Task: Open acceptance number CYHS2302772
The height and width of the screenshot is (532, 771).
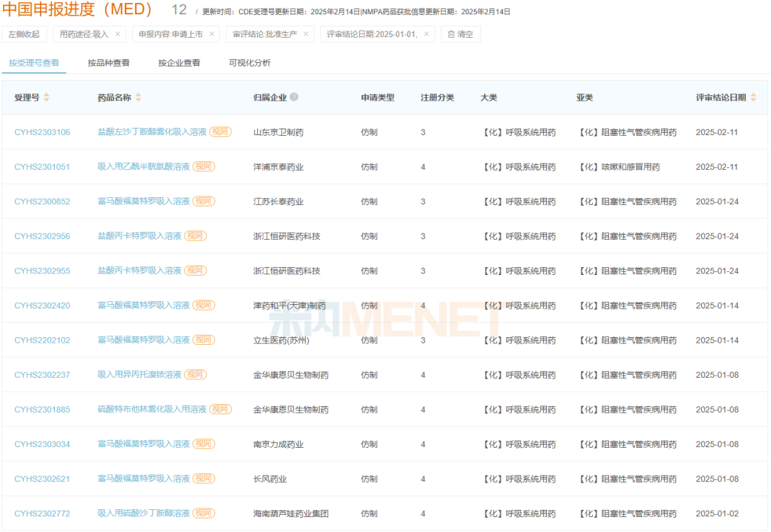Action: (x=42, y=514)
